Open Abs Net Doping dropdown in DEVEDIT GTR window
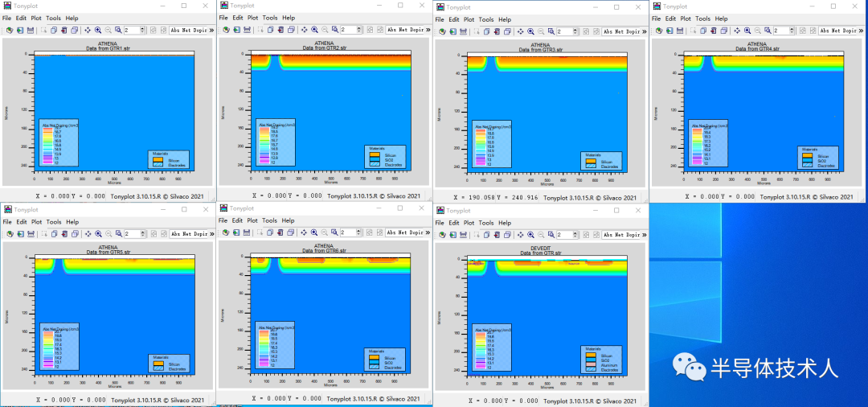This screenshot has width=868, height=407. click(621, 235)
